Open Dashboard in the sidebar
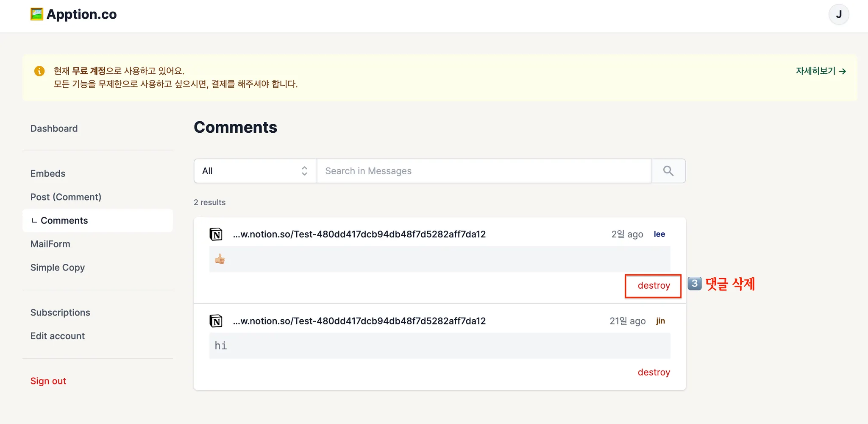The width and height of the screenshot is (868, 424). [54, 128]
